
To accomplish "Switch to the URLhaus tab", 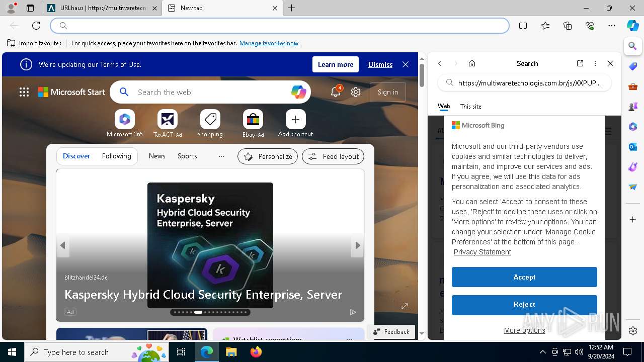I will tap(102, 8).
